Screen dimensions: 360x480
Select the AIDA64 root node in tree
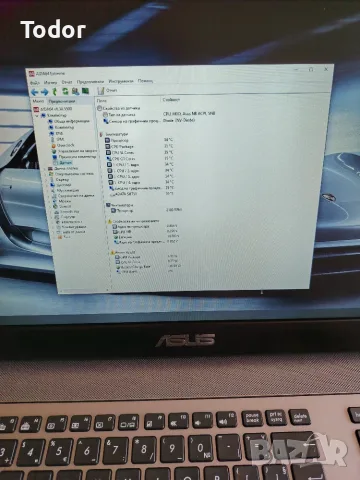click(53, 109)
